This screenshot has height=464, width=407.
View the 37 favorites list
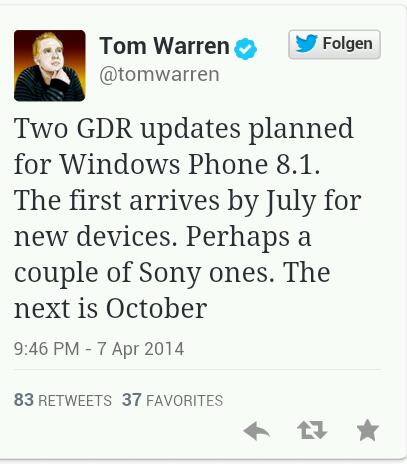172,400
